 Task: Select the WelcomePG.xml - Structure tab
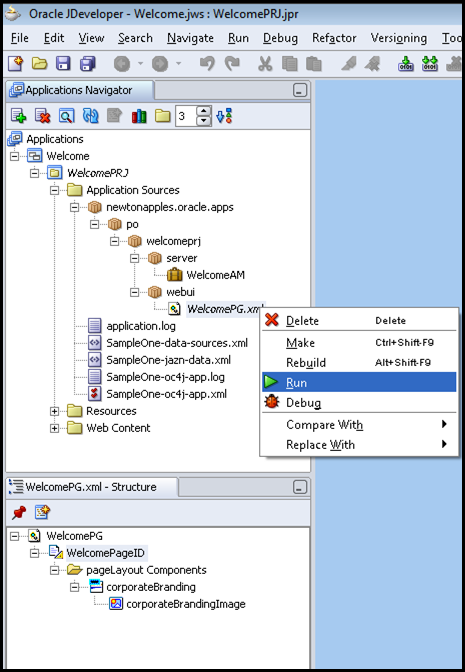click(91, 487)
